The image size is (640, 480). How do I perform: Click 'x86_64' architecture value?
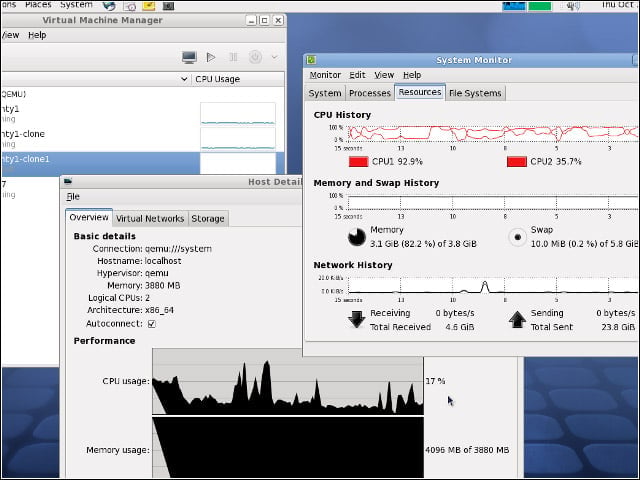pos(159,310)
